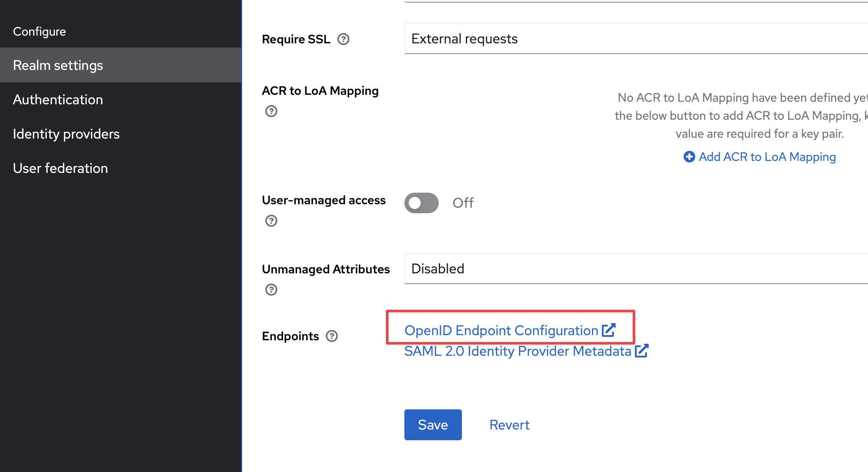Open Realm settings in sidebar

(x=121, y=65)
